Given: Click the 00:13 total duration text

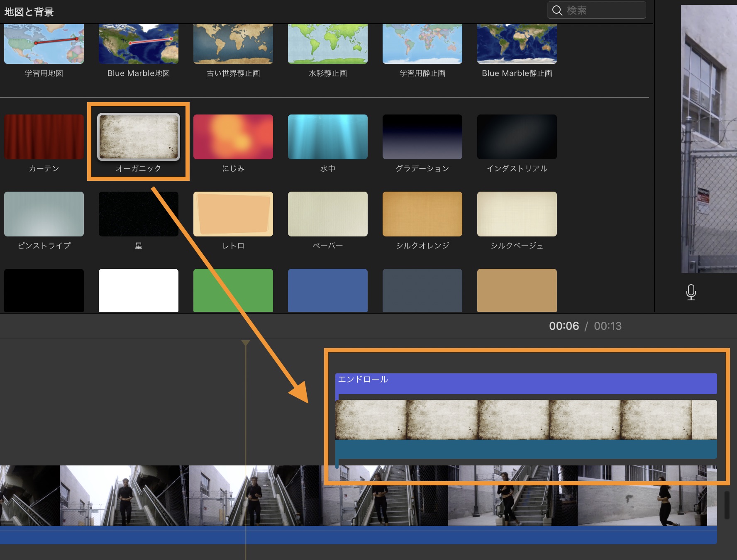Looking at the screenshot, I should pos(608,326).
